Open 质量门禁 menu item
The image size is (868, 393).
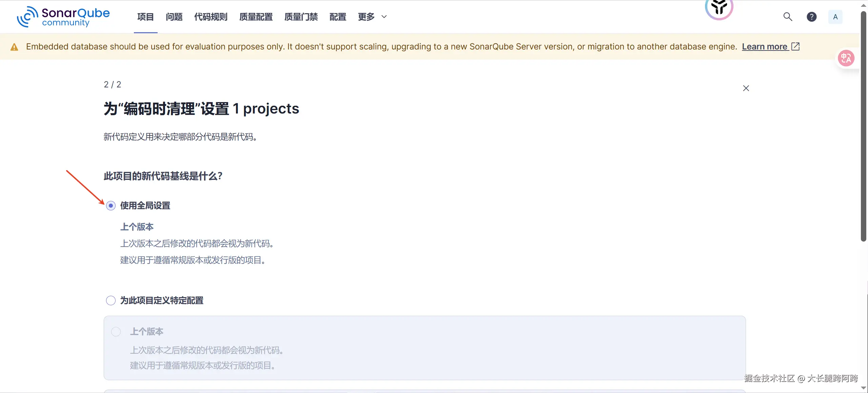click(x=301, y=17)
